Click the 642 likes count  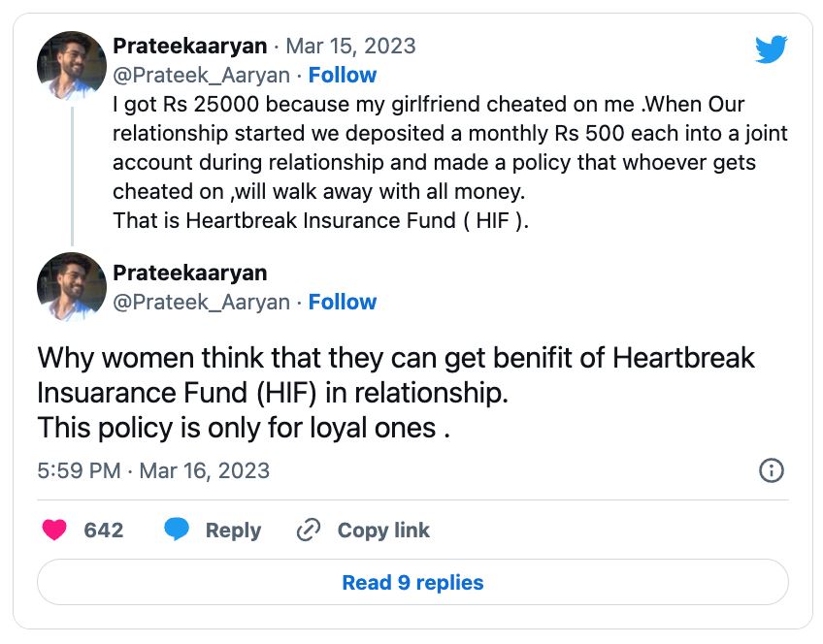pyautogui.click(x=104, y=531)
